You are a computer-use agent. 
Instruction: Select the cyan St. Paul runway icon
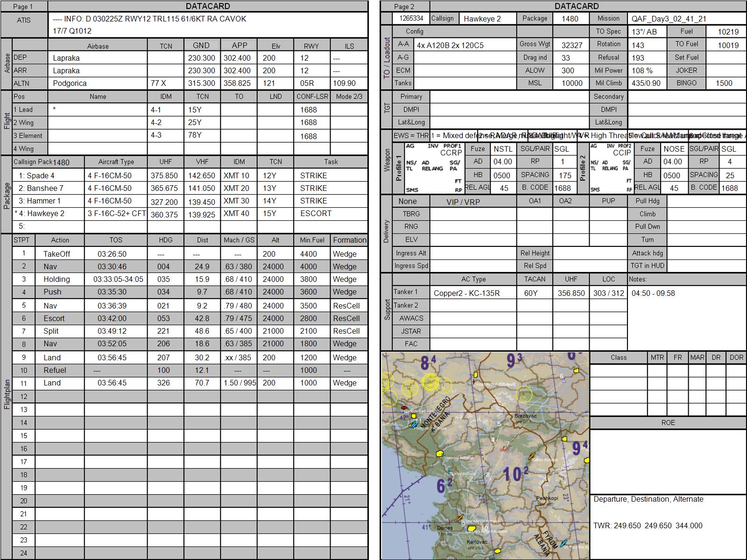564,544
